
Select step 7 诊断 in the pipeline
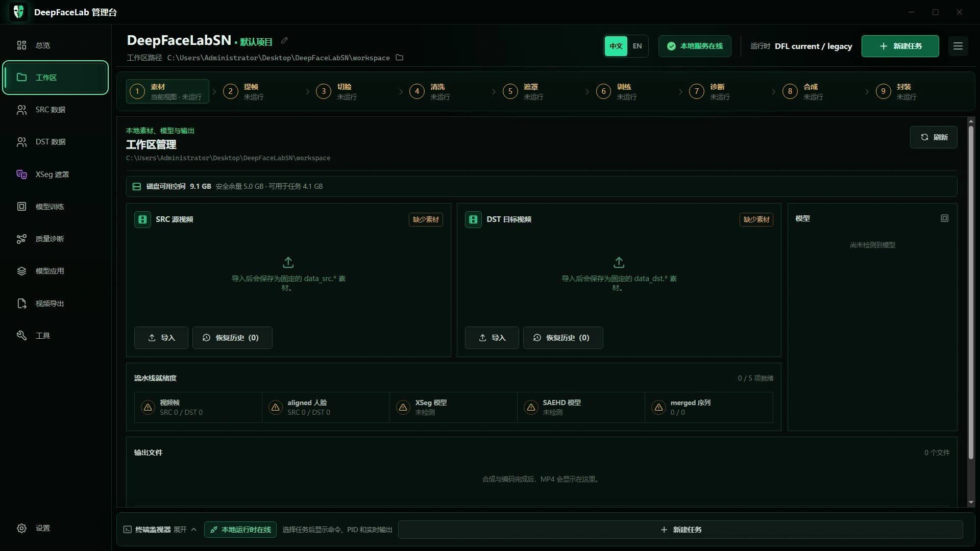pos(728,91)
